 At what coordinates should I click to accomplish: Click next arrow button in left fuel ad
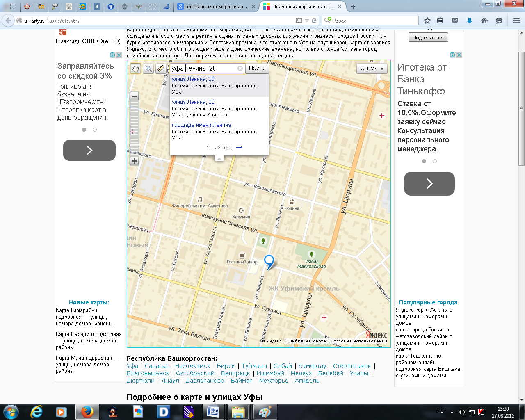coord(89,151)
